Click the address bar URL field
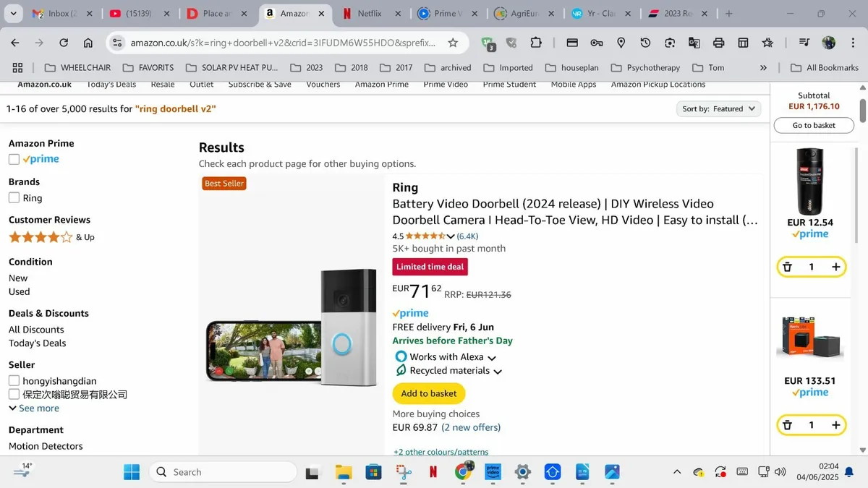 coord(284,43)
